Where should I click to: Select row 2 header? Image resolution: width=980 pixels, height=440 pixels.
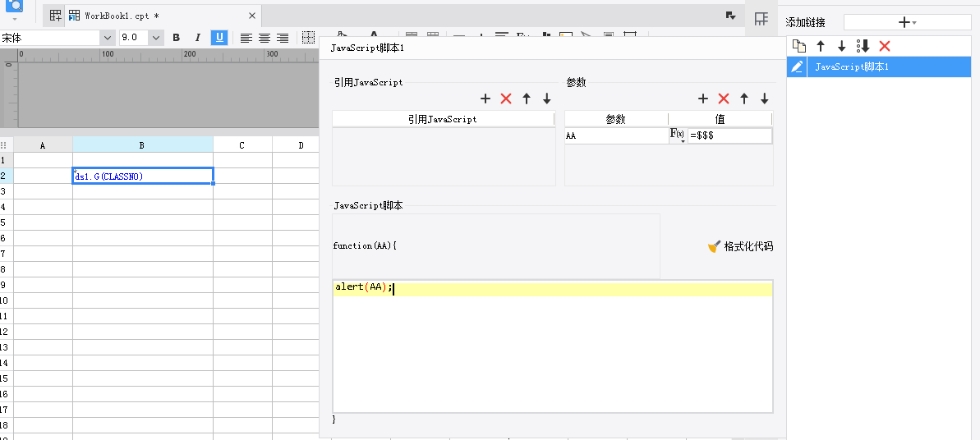7,176
